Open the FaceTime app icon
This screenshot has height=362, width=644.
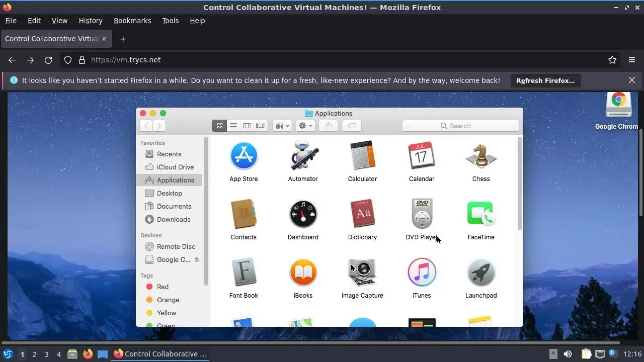[x=481, y=214]
